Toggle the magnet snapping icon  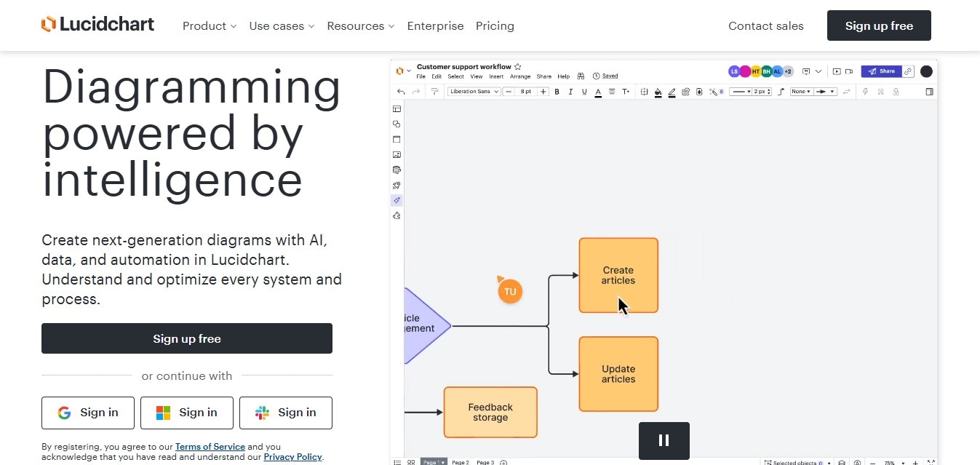[x=880, y=92]
